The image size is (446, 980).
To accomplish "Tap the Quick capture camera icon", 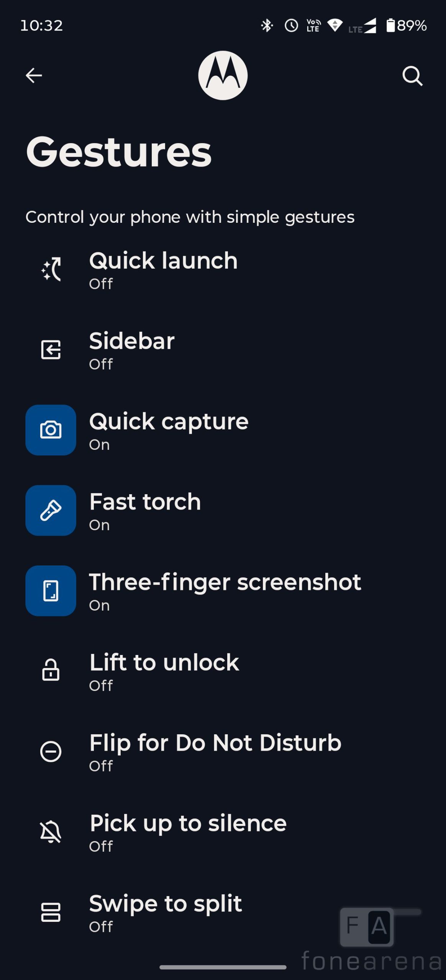I will [x=51, y=430].
